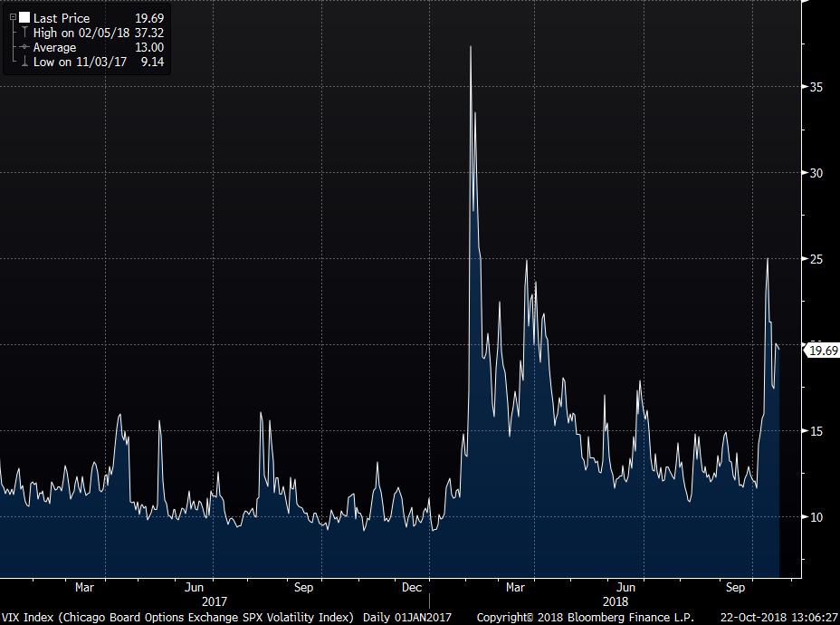Click the Sep label of the 2018 section
Image resolution: width=840 pixels, height=625 pixels.
click(x=735, y=588)
